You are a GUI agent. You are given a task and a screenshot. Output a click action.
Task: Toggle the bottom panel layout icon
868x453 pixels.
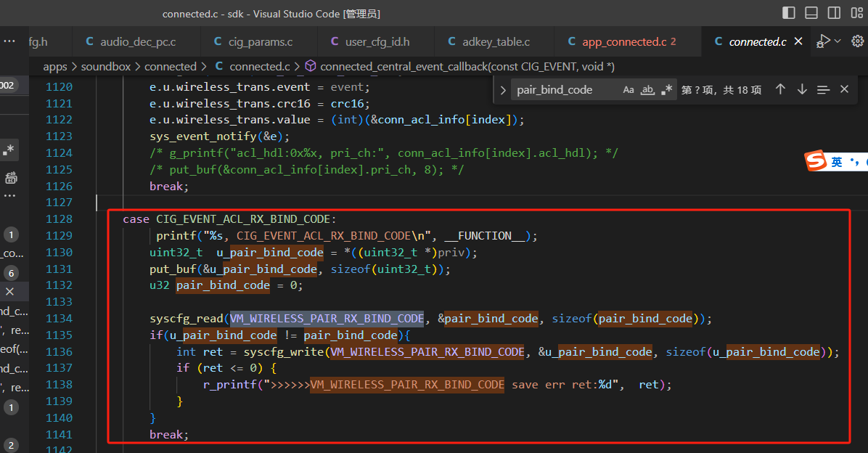[811, 13]
